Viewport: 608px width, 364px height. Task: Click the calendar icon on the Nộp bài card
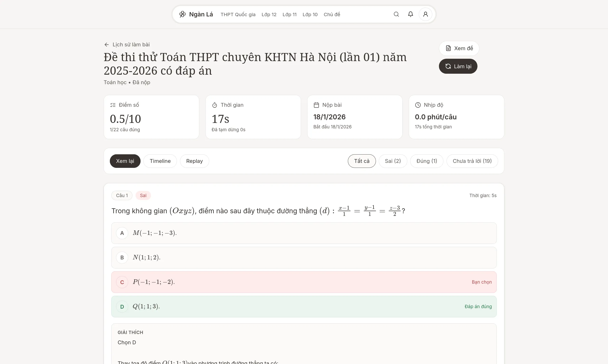pyautogui.click(x=316, y=105)
